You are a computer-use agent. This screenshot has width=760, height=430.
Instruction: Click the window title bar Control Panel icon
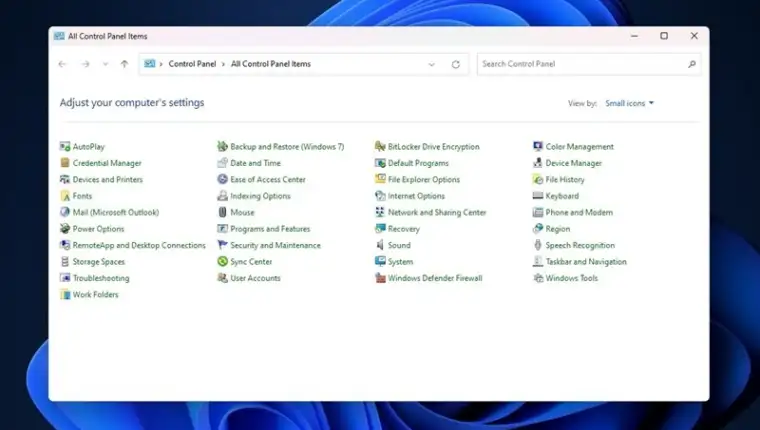(59, 36)
